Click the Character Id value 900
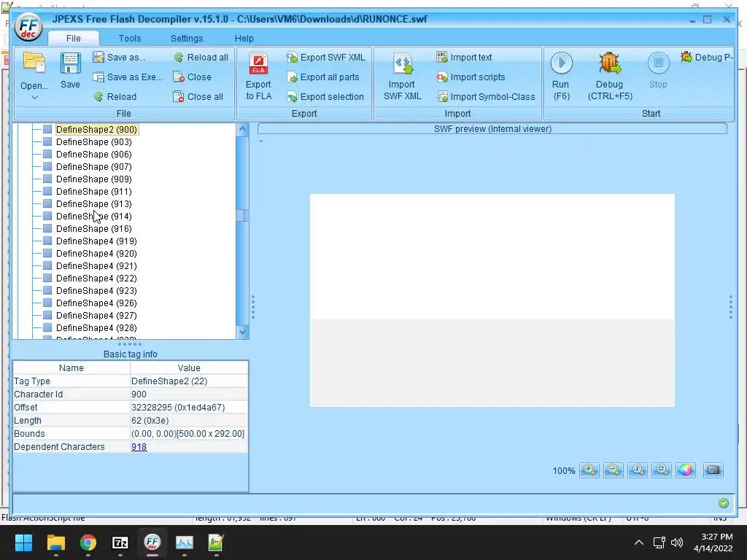Image resolution: width=747 pixels, height=560 pixels. (x=139, y=394)
